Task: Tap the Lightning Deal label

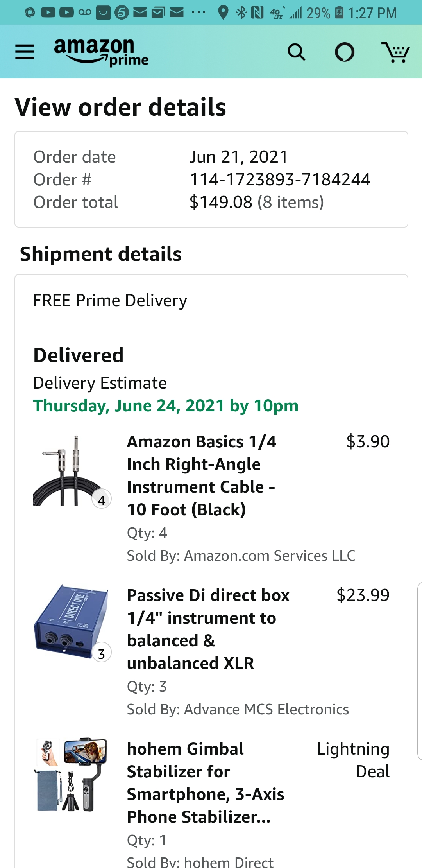Action: pos(353,760)
